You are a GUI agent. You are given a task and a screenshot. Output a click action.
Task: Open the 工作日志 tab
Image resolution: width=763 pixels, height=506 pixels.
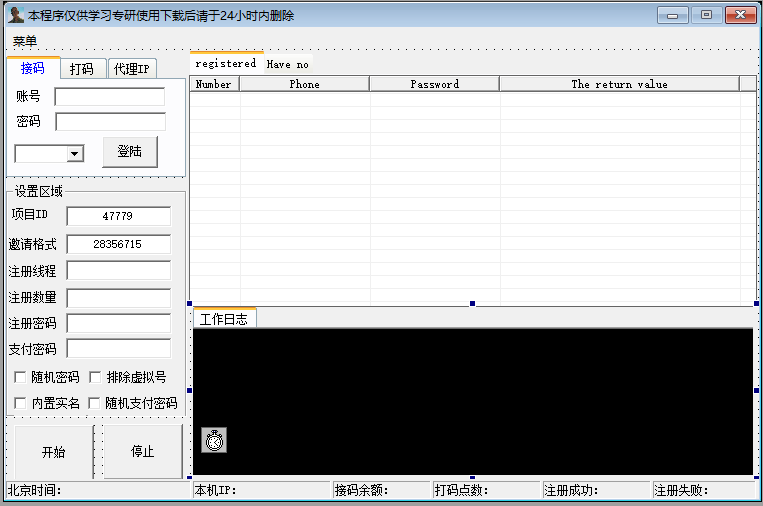click(x=224, y=319)
